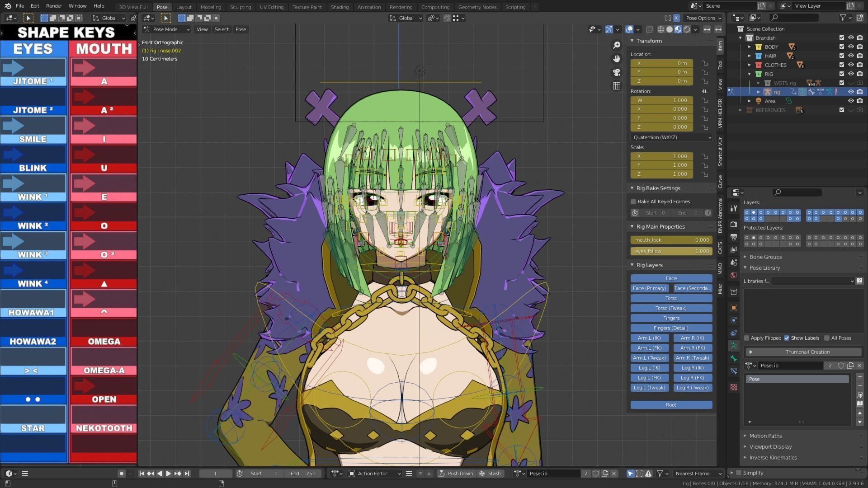This screenshot has width=868, height=488.
Task: Open texture properties checker icon
Action: coord(733,387)
